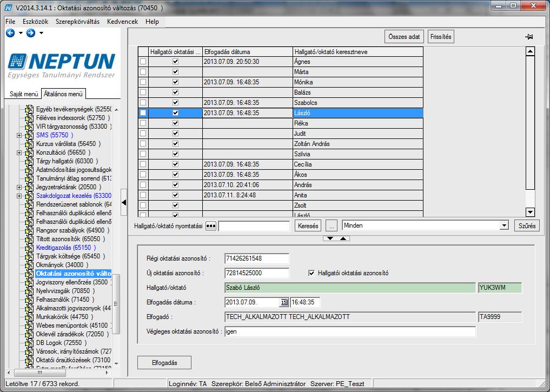The width and height of the screenshot is (550, 392).
Task: Open the forward-arrow history dropdown
Action: click(x=42, y=33)
